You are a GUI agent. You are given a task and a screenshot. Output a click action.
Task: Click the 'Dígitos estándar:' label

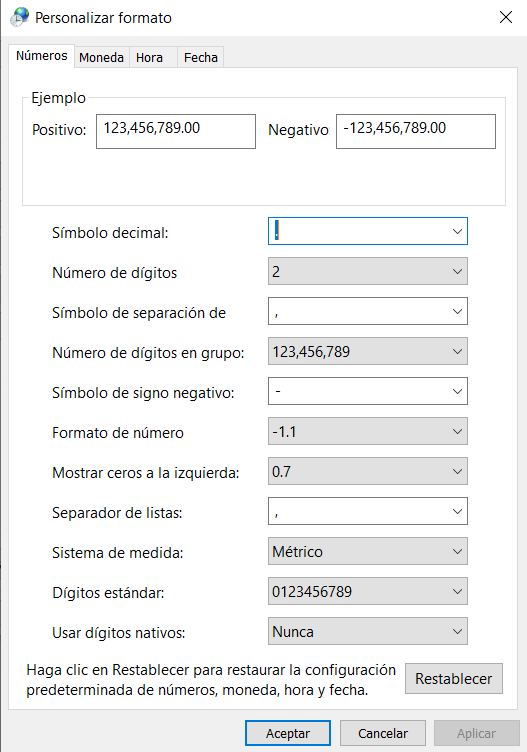point(108,593)
